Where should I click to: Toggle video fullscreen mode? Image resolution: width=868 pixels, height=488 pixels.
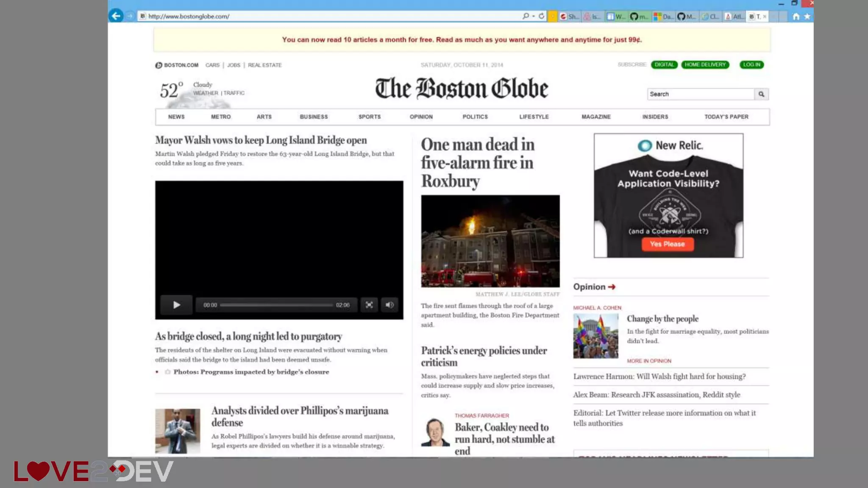(x=369, y=305)
